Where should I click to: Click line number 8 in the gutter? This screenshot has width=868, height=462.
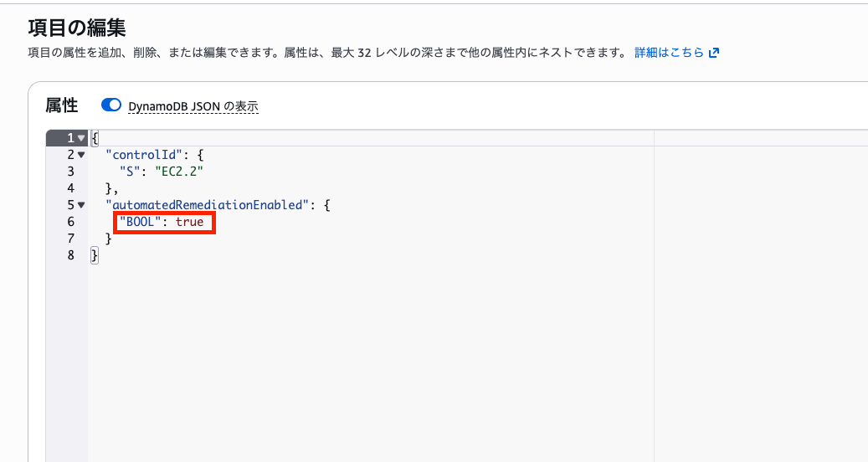pos(71,255)
